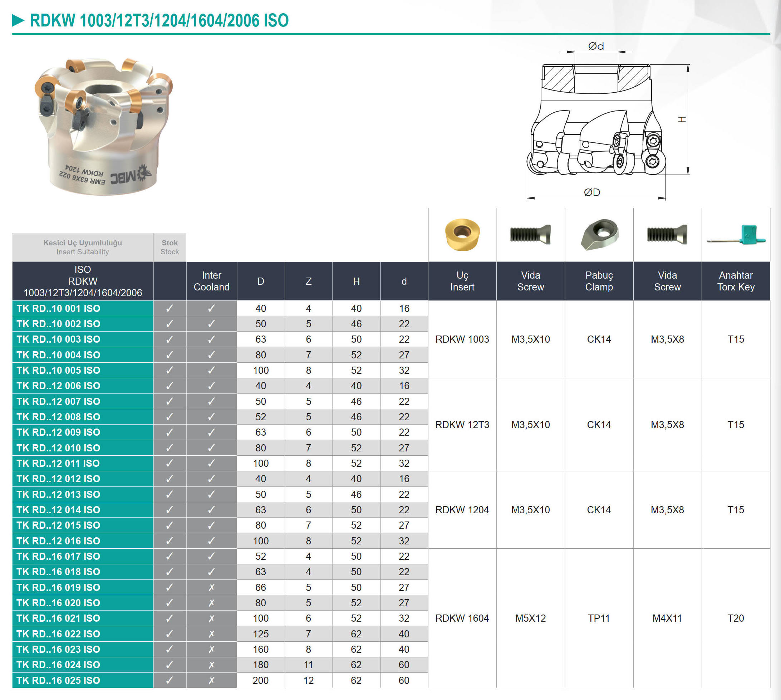Click the Inter Cooland column header
The image size is (781, 700).
click(211, 281)
